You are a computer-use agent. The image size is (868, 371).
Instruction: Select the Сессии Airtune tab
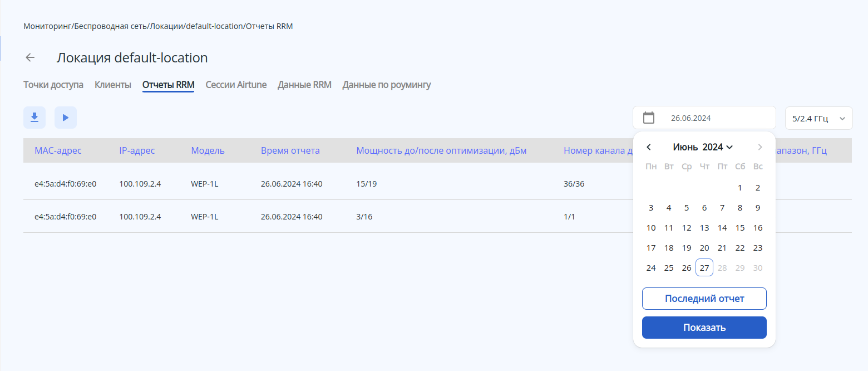click(236, 85)
